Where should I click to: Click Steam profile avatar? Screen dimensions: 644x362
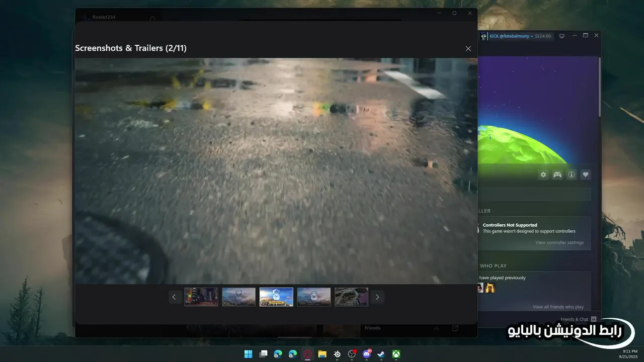point(484,36)
